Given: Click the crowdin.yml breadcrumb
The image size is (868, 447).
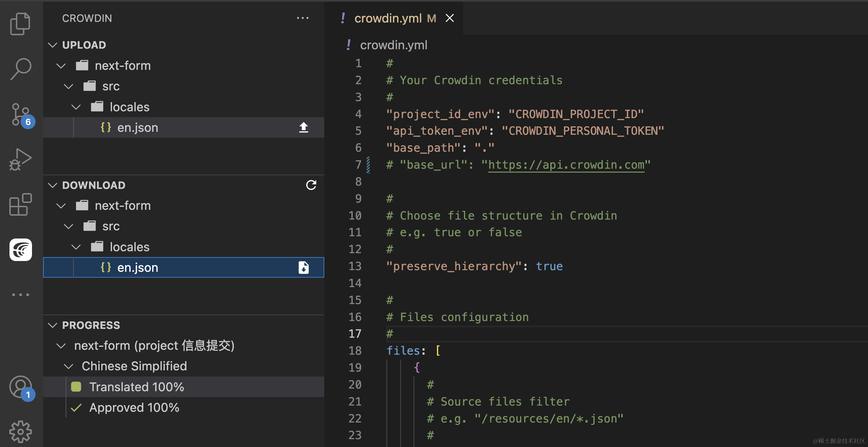Looking at the screenshot, I should (x=393, y=45).
